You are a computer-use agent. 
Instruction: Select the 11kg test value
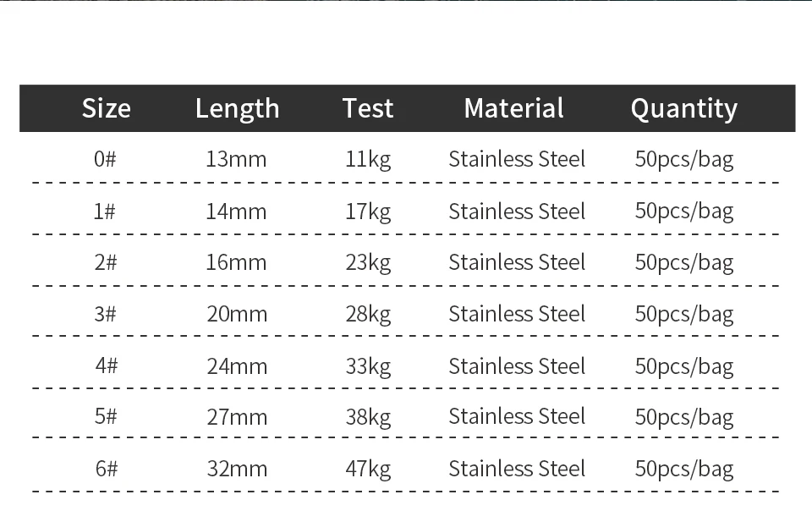tap(368, 159)
